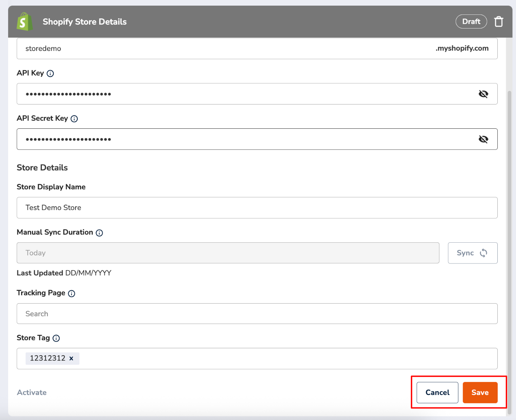Click the Store Details section heading
516x420 pixels.
pos(42,168)
